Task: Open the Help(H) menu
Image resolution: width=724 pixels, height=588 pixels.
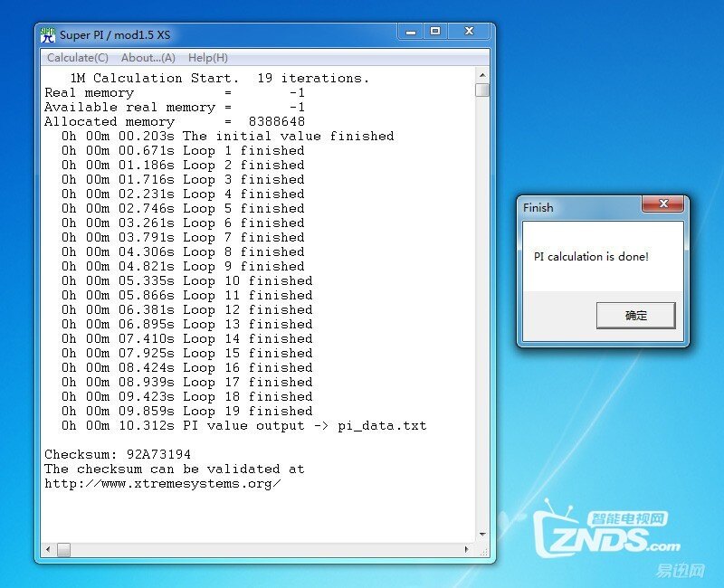Action: tap(208, 58)
